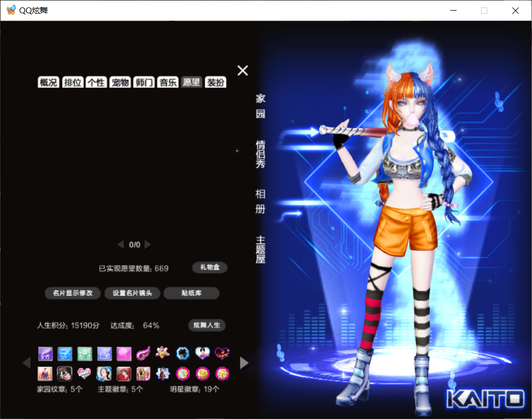Open the 家园 vertical side tab
The width and height of the screenshot is (532, 419).
click(x=261, y=106)
